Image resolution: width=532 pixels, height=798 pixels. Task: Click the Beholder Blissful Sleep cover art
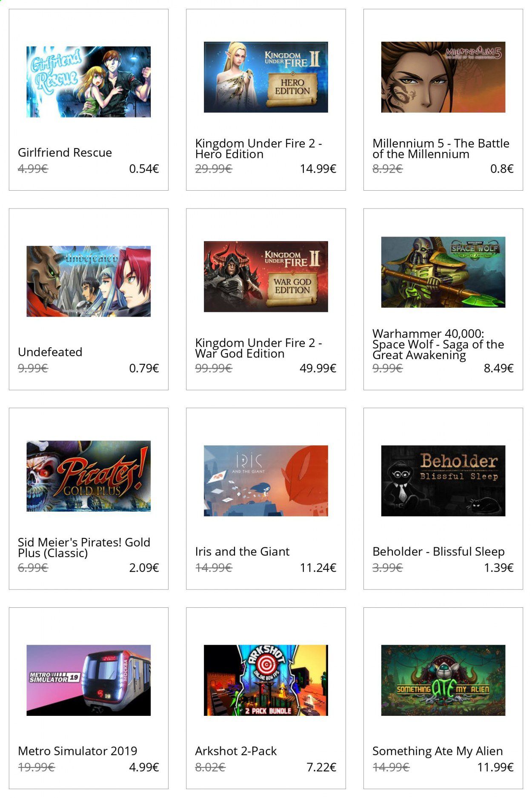click(x=443, y=481)
